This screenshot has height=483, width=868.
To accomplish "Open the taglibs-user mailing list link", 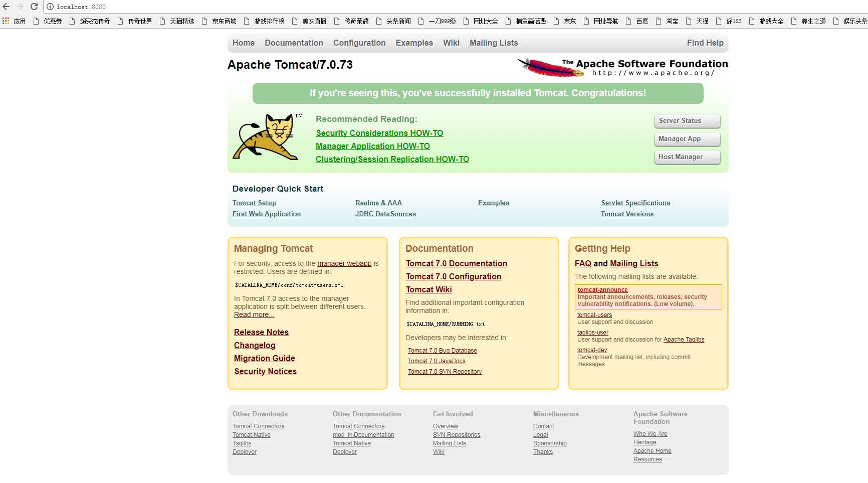I will (593, 333).
